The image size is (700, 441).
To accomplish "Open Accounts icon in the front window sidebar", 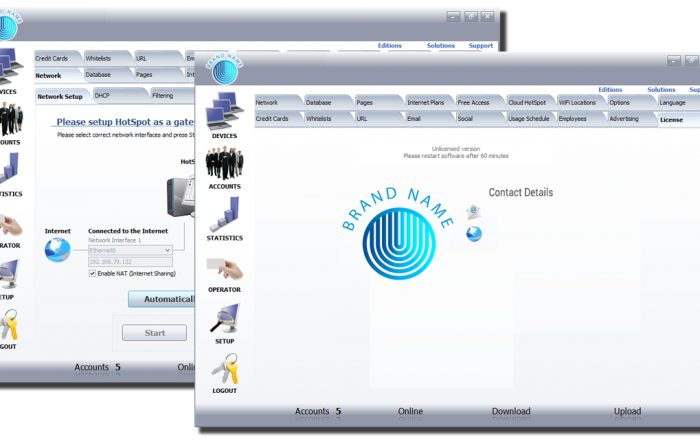I will (224, 164).
